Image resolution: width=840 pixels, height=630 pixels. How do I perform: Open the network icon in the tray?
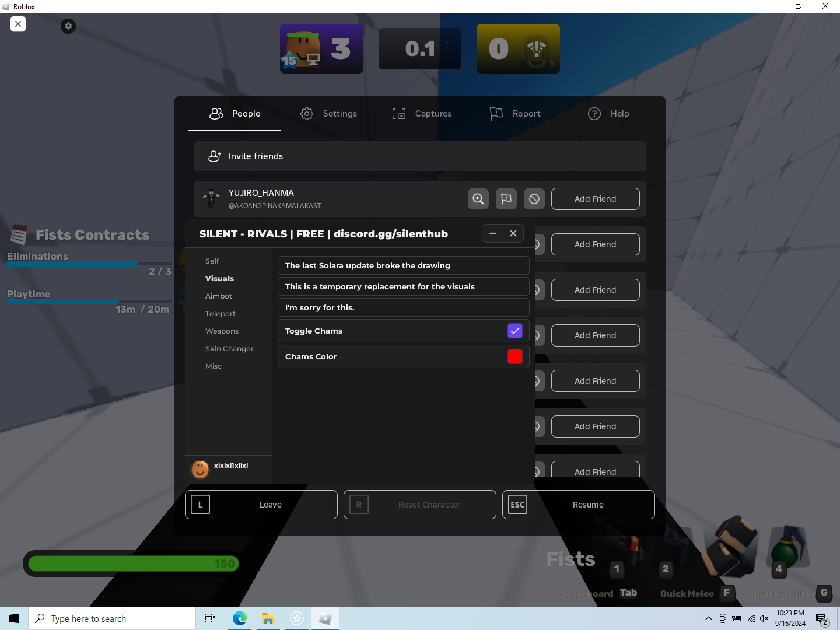point(751,618)
